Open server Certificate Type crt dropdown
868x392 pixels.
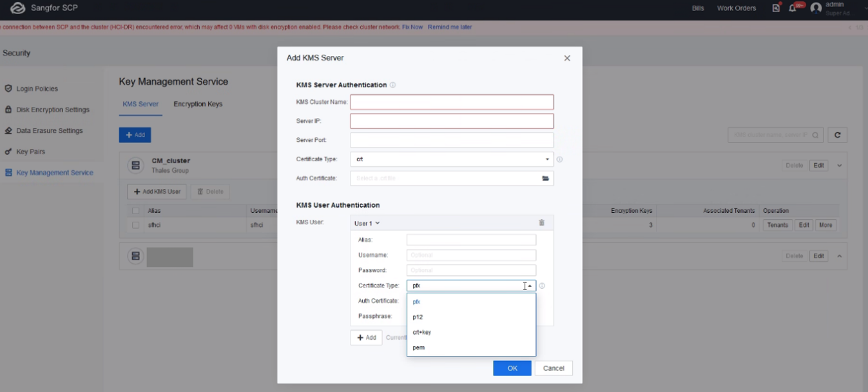(x=451, y=159)
